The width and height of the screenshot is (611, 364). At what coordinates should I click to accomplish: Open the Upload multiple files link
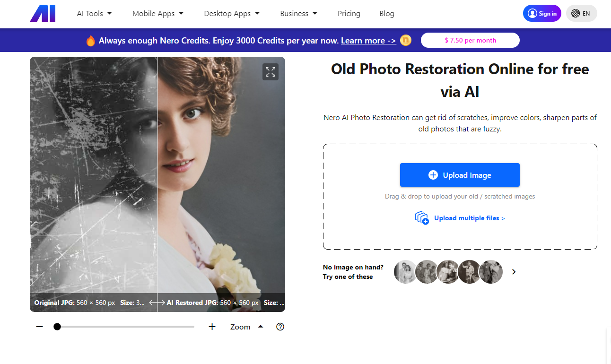point(470,218)
